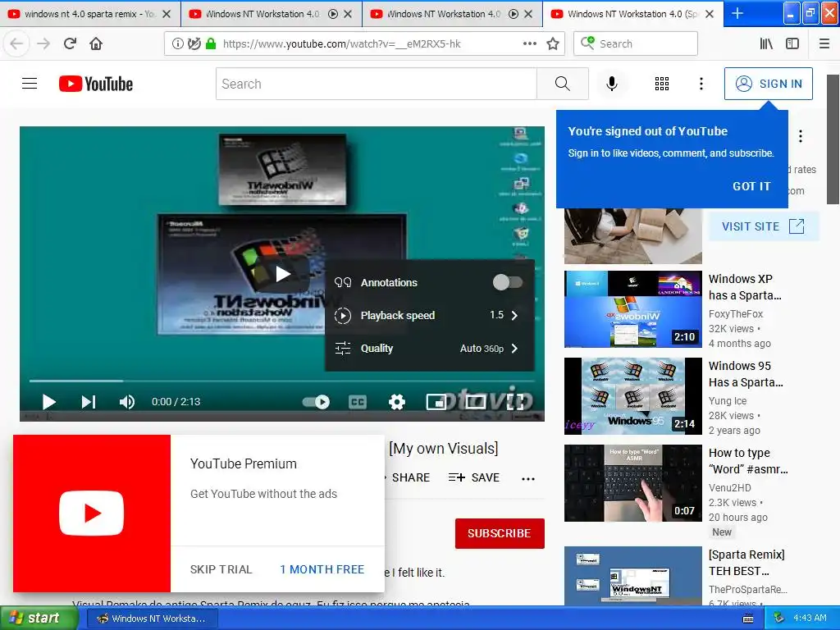The width and height of the screenshot is (840, 630).
Task: Click the SIGN IN button
Action: click(x=768, y=84)
